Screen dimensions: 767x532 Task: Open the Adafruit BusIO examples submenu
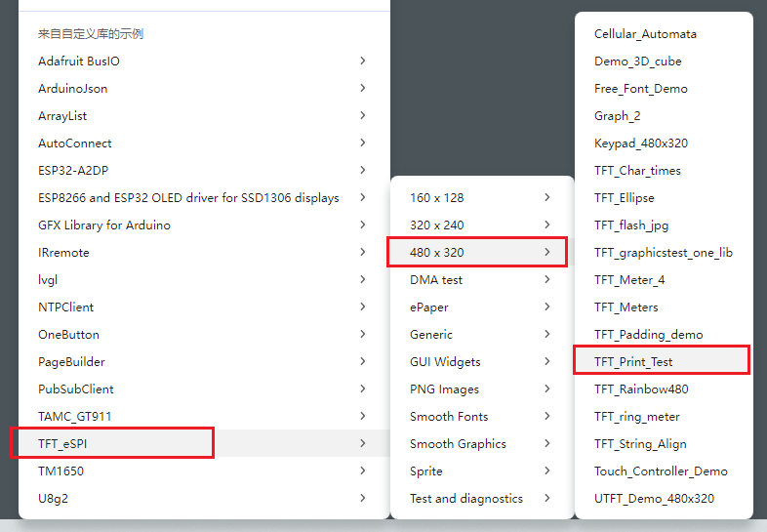pyautogui.click(x=204, y=61)
